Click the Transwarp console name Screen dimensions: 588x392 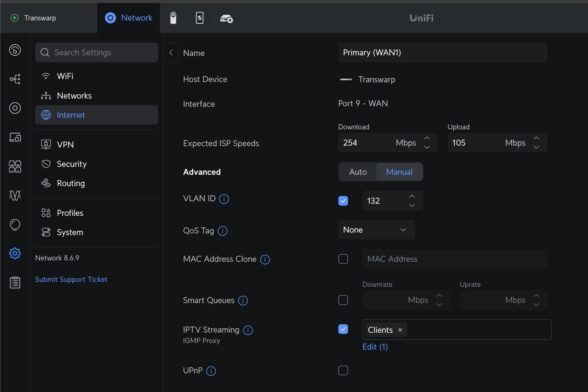click(x=40, y=18)
